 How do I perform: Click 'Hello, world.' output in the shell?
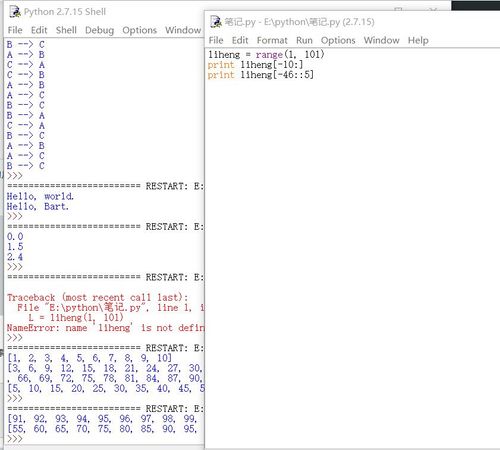tap(40, 196)
